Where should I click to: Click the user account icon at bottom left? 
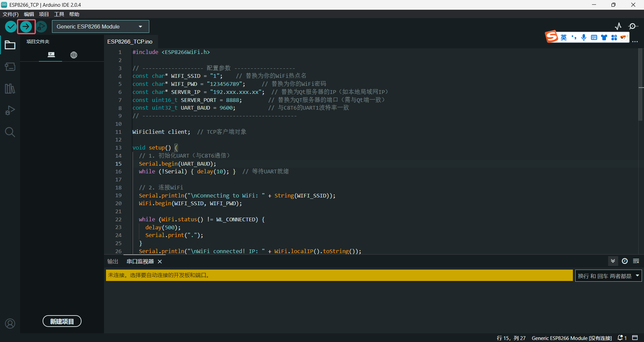10,324
